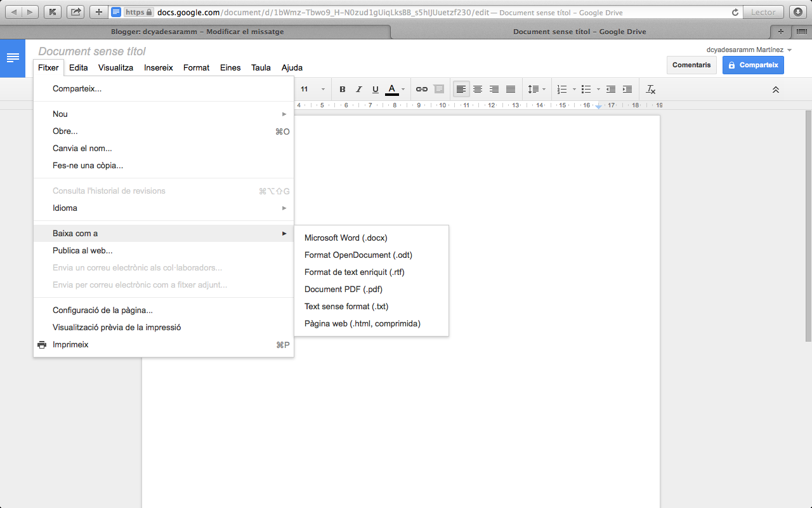Viewport: 812px width, 508px height.
Task: Click the add bookmark plus button
Action: 98,12
